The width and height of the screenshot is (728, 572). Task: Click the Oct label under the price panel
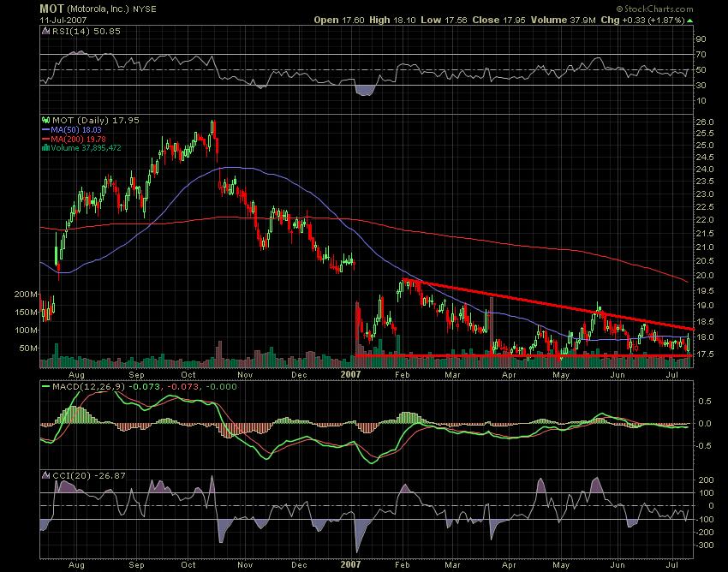pos(188,375)
